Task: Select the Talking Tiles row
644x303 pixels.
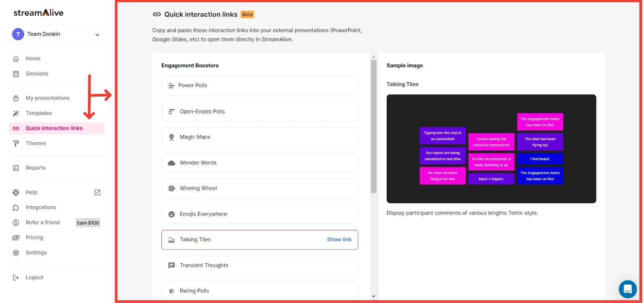Action: [x=260, y=240]
